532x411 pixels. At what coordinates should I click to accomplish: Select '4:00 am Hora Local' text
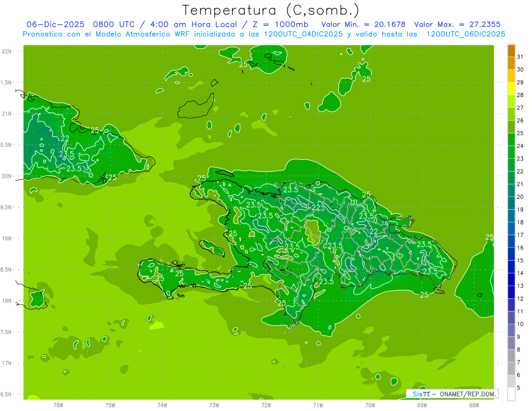pyautogui.click(x=192, y=24)
